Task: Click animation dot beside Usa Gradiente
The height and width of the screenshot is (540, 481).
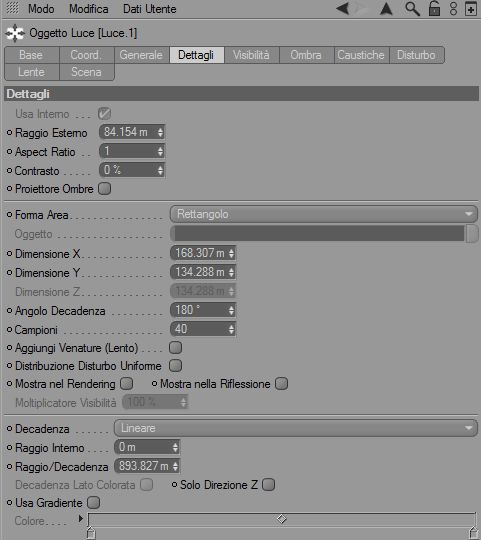Action: coord(9,502)
